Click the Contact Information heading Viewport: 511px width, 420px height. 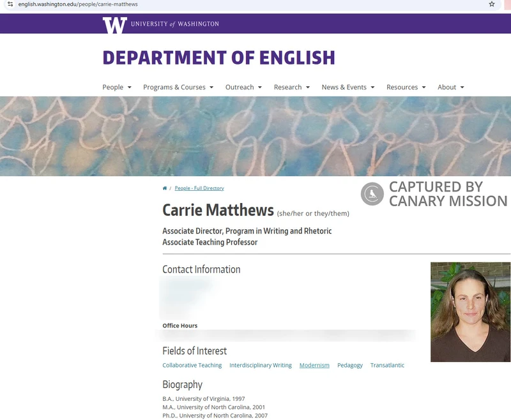pyautogui.click(x=201, y=269)
